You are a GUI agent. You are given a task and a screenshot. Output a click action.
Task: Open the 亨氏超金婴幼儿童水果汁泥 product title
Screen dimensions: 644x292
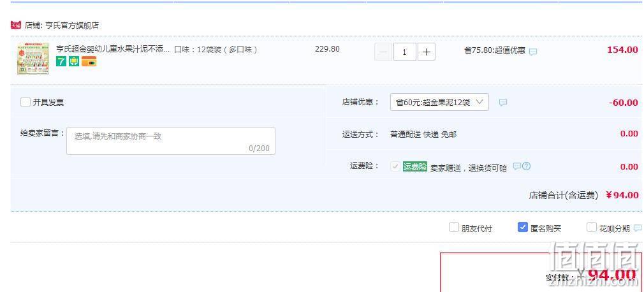(x=113, y=49)
